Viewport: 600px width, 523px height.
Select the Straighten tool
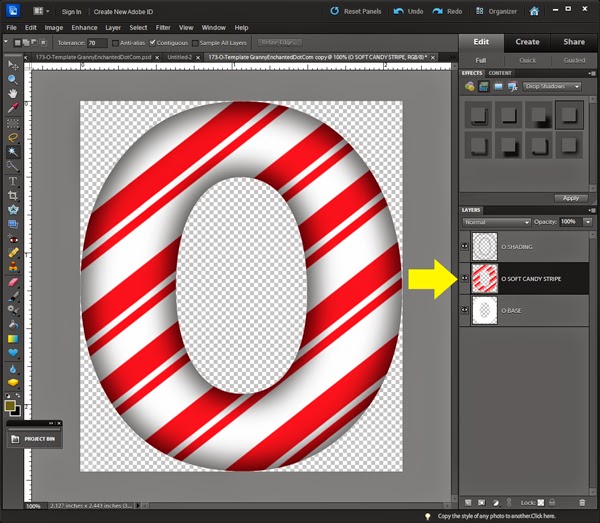[13, 224]
